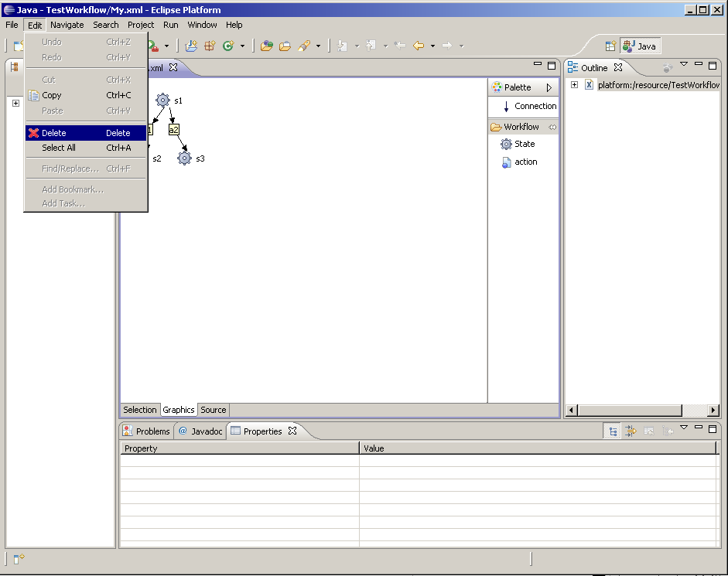
Task: Click the Outline horizontal scrollbar right arrow
Action: [713, 411]
